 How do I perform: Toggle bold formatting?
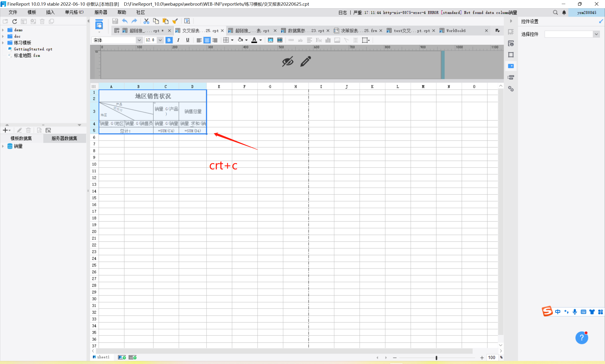tap(169, 40)
